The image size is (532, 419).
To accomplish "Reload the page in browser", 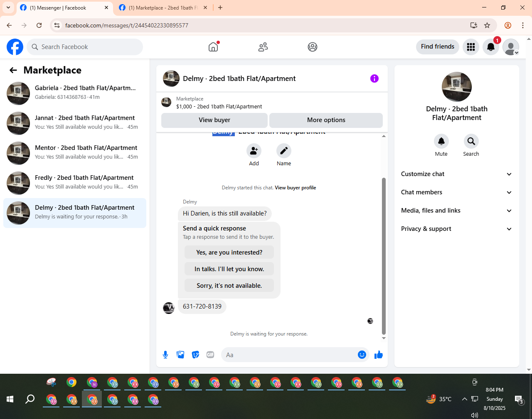I will [x=39, y=25].
